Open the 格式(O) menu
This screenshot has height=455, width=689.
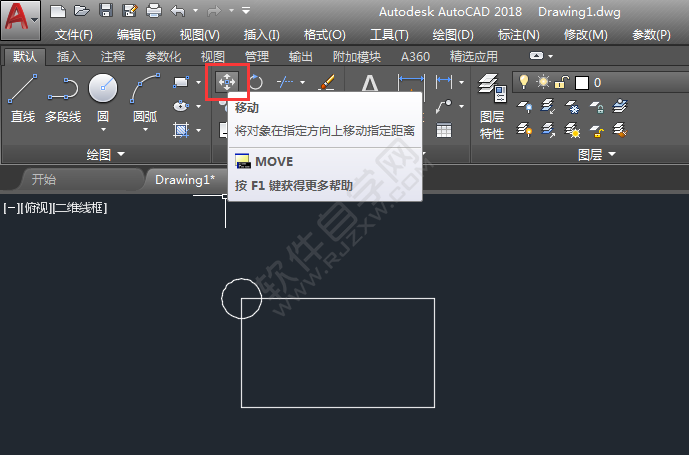point(325,35)
